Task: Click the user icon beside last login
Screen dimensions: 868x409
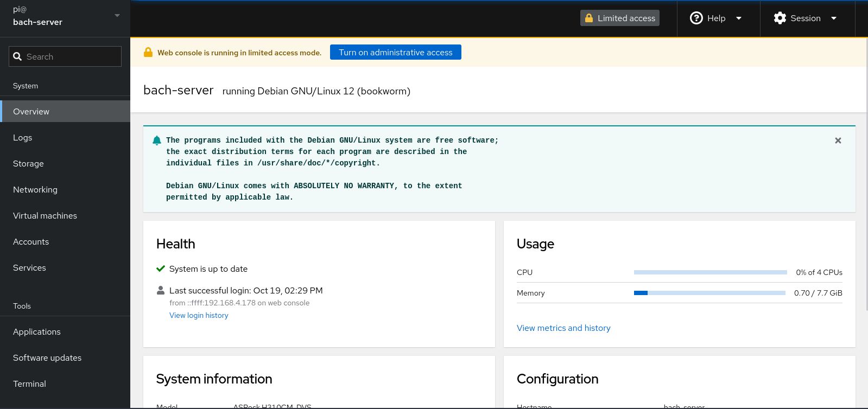Action: (x=161, y=291)
